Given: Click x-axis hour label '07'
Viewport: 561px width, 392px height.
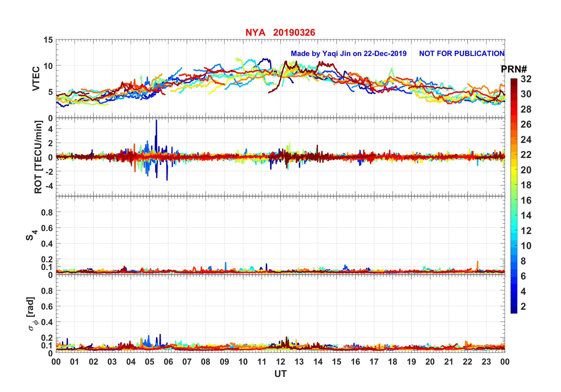Looking at the screenshot, I should 187,362.
